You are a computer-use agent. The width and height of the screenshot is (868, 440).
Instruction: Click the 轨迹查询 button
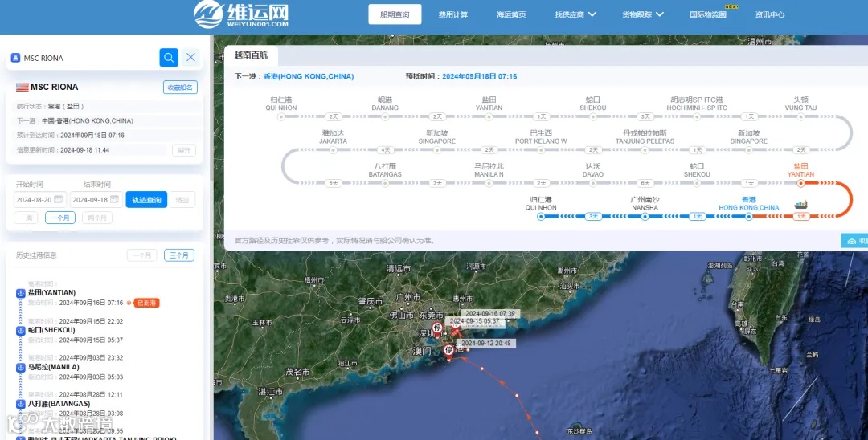[x=146, y=200]
